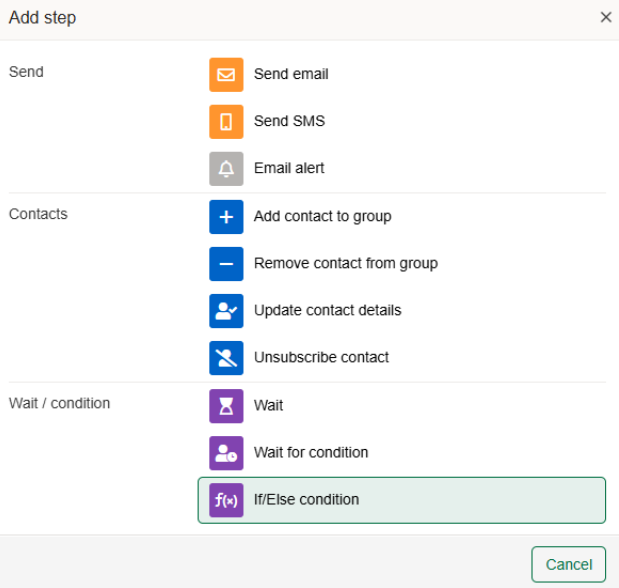The height and width of the screenshot is (588, 619).
Task: Select 'Remove contact from group' text
Action: [x=345, y=264]
